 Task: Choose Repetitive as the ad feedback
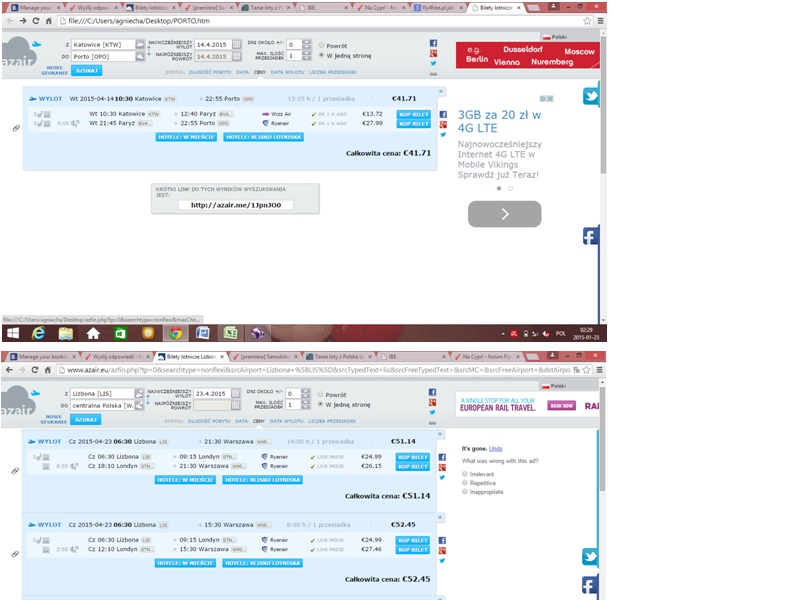click(464, 483)
